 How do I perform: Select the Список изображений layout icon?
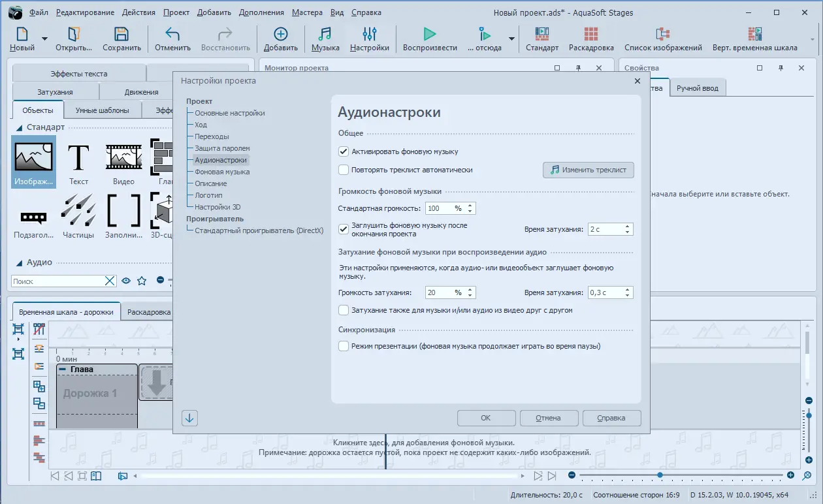tap(663, 34)
